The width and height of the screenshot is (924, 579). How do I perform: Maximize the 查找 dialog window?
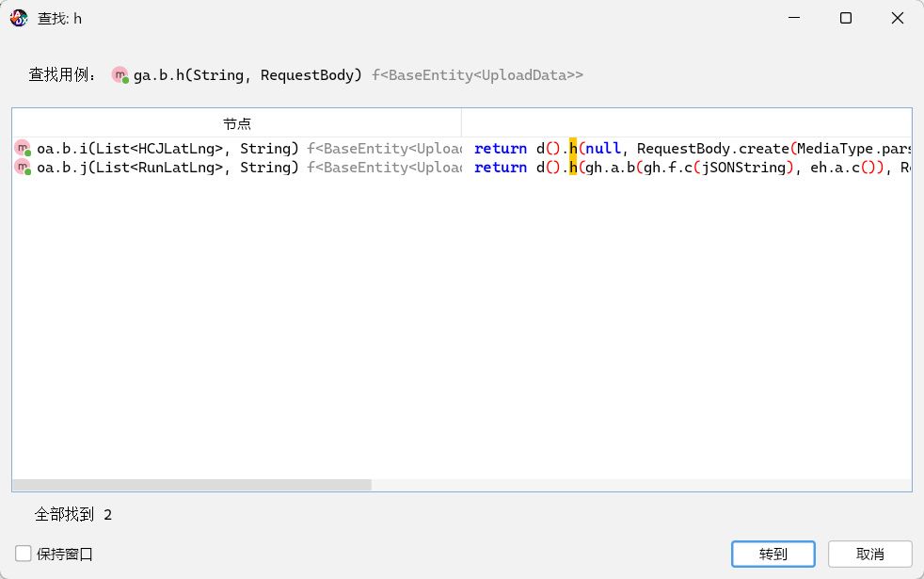(x=846, y=18)
